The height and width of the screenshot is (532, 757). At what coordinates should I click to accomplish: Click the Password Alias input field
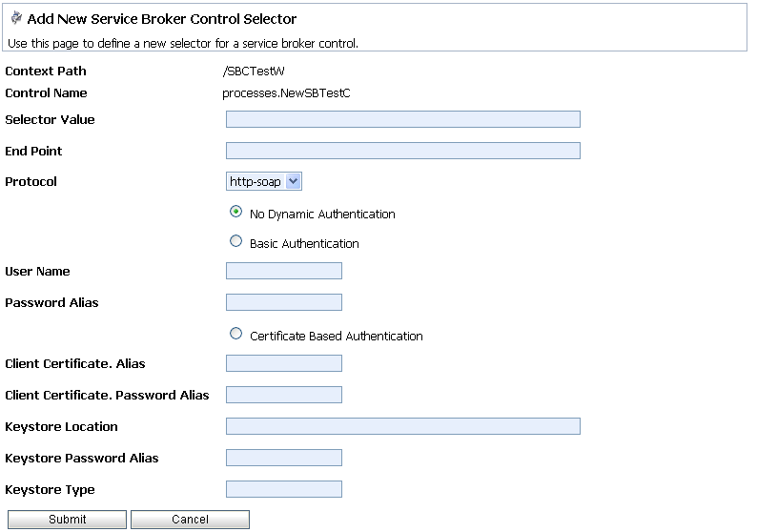pyautogui.click(x=284, y=302)
